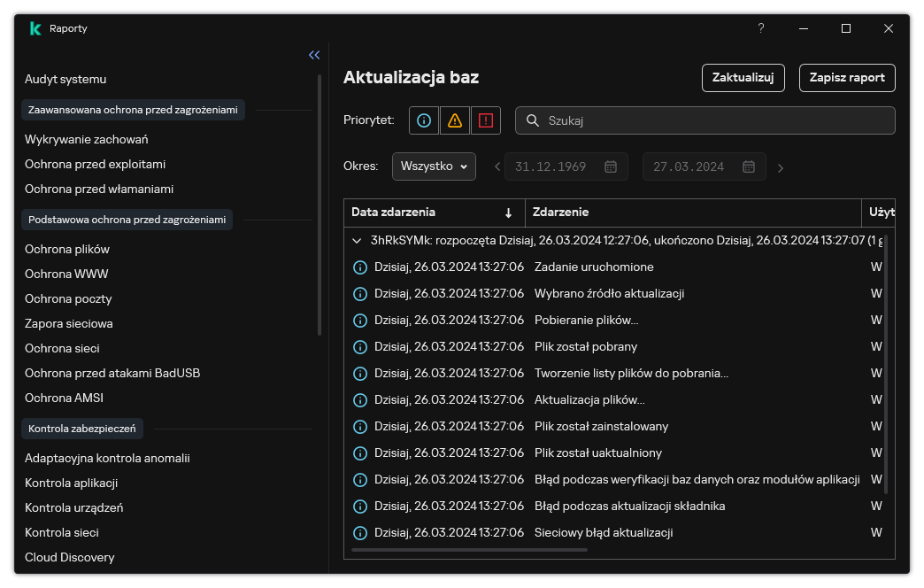The width and height of the screenshot is (924, 588).
Task: Click the 'Zapisz raport' button
Action: (847, 78)
